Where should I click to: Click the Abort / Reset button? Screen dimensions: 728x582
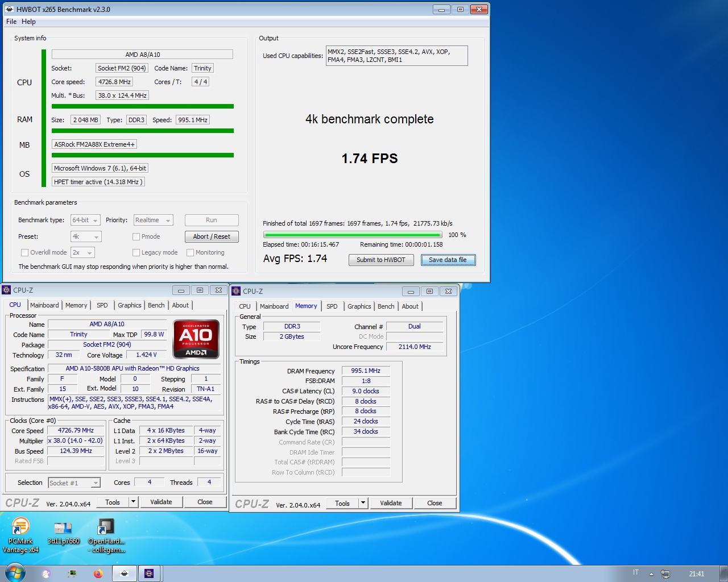pyautogui.click(x=212, y=236)
